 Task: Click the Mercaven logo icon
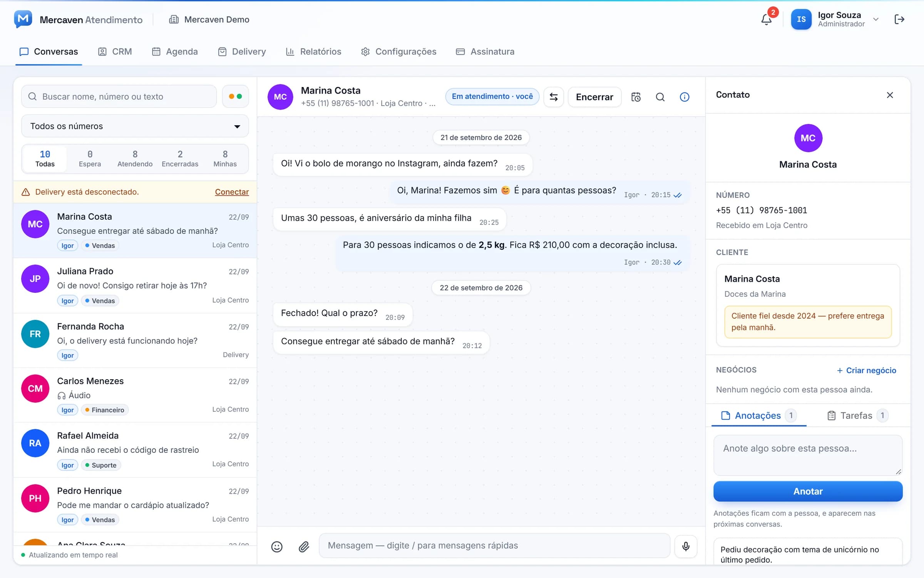click(x=23, y=19)
